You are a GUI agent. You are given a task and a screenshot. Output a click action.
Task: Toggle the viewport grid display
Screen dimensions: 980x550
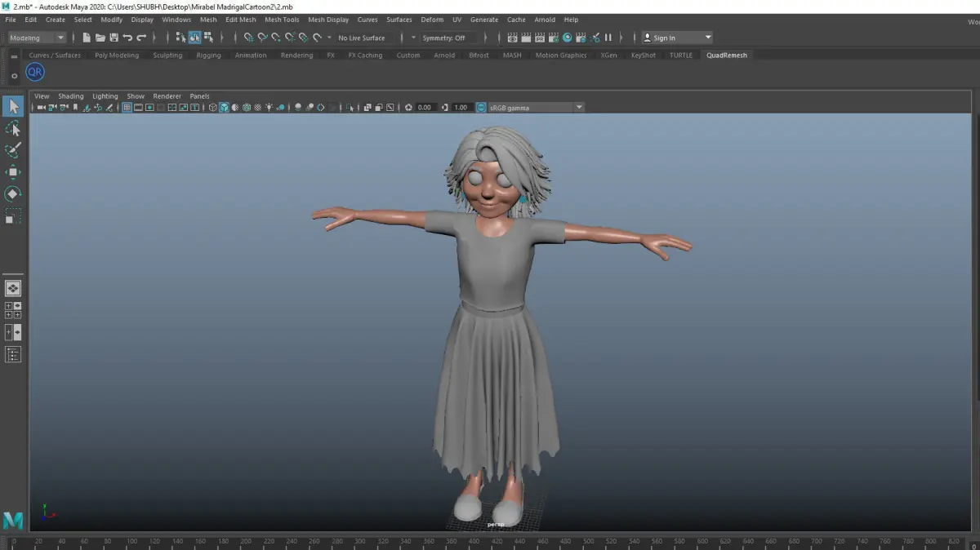coord(127,107)
